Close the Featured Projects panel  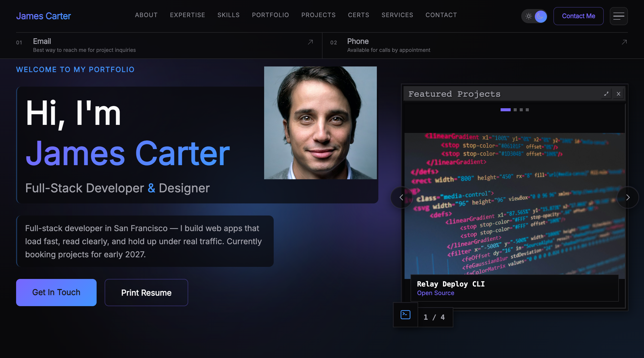(x=618, y=94)
